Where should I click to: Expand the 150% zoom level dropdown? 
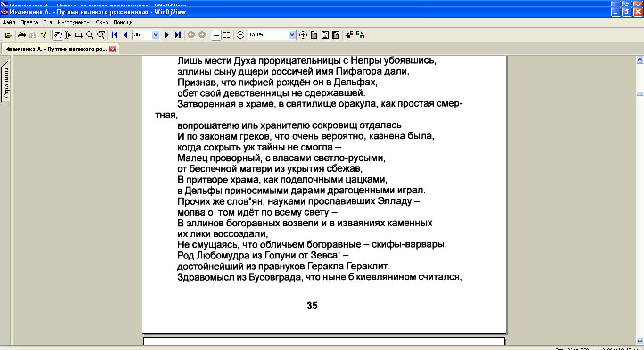(291, 35)
